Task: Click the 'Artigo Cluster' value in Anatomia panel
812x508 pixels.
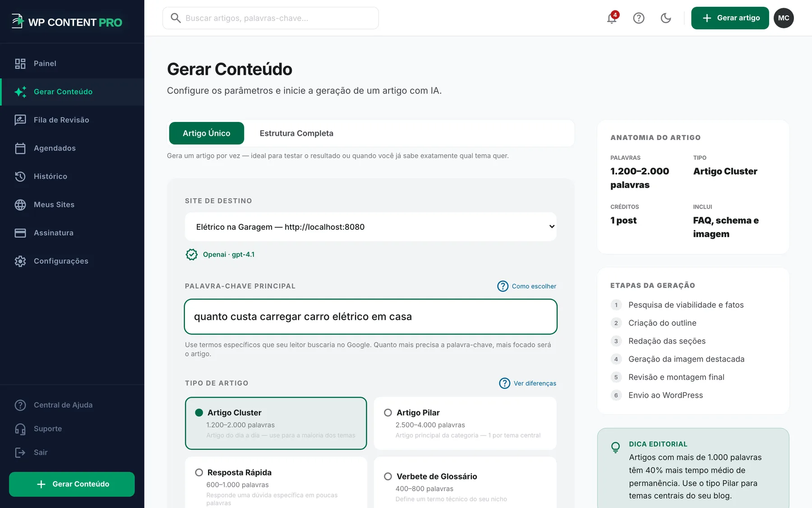Action: (x=725, y=171)
